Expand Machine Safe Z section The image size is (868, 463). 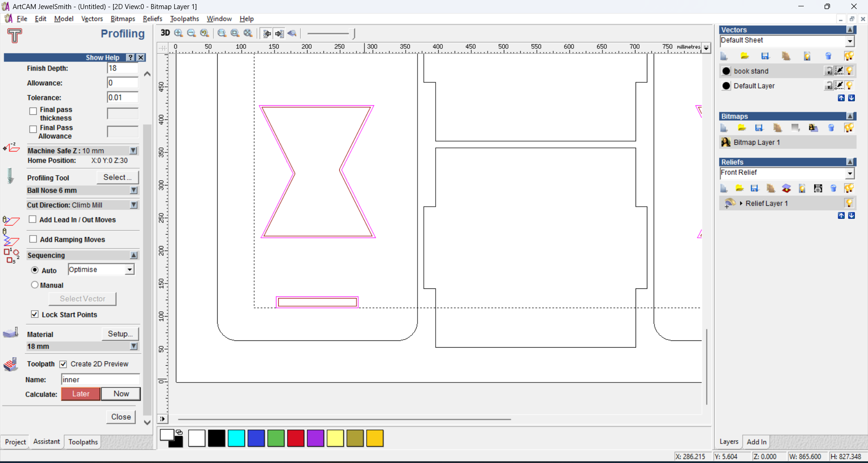[x=133, y=151]
